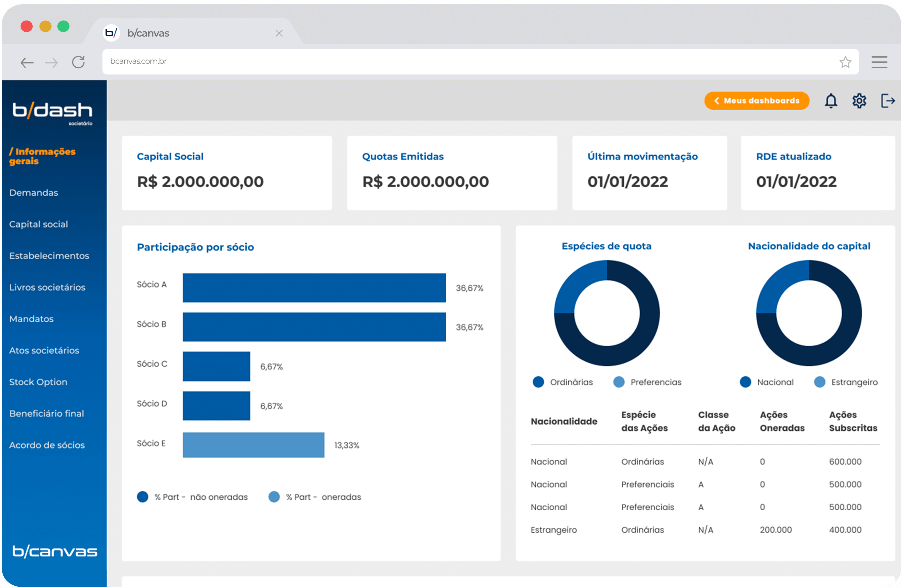
Task: Click the Nacionalidade column header
Action: 564,421
